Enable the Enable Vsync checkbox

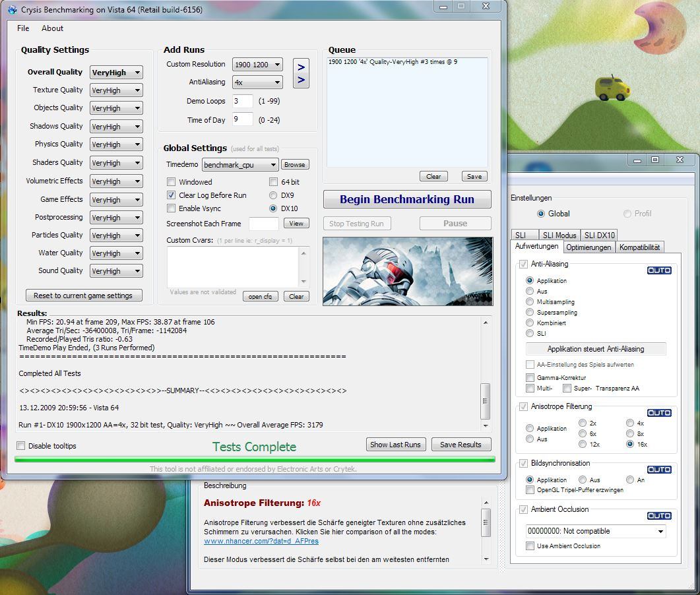171,208
